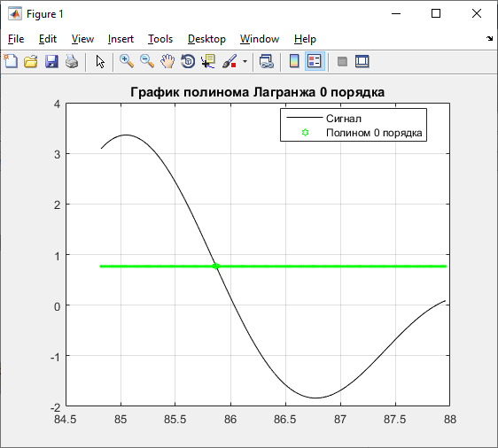
Task: Select the Zoom Out magnifier tool
Action: (x=147, y=61)
